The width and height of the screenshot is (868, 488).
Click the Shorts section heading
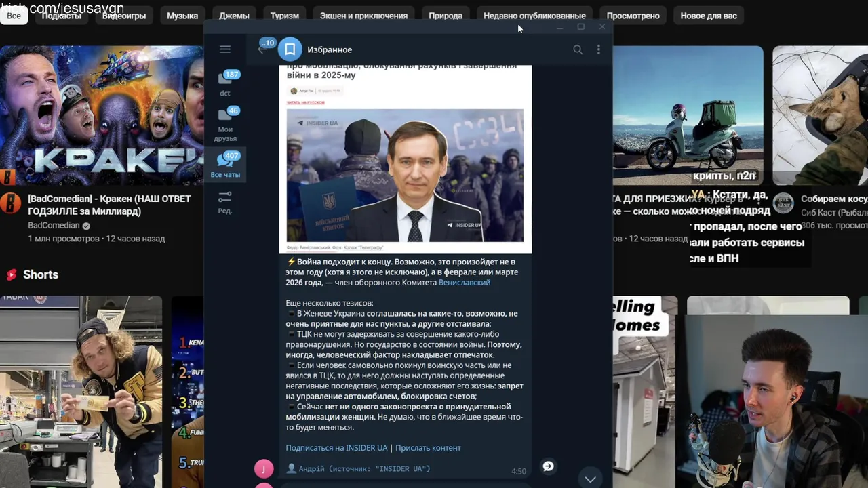[41, 274]
